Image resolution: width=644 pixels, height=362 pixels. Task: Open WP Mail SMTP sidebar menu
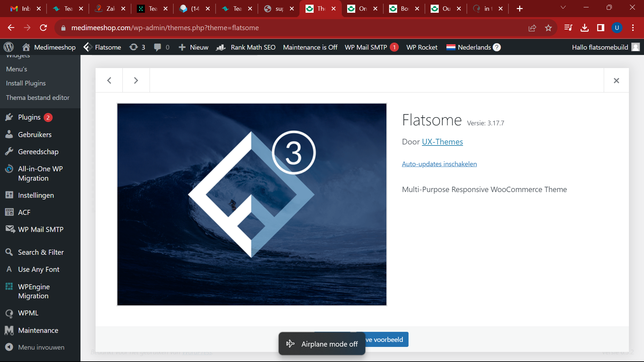41,229
